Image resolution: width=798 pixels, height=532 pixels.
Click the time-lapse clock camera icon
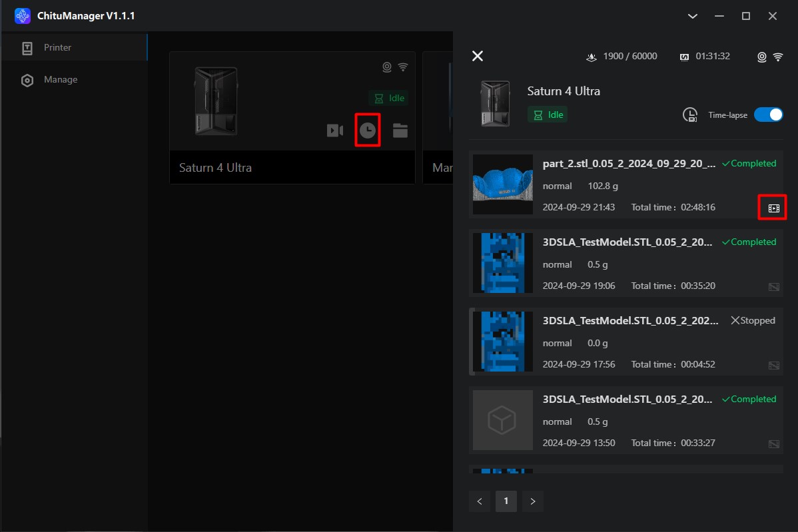tap(690, 115)
